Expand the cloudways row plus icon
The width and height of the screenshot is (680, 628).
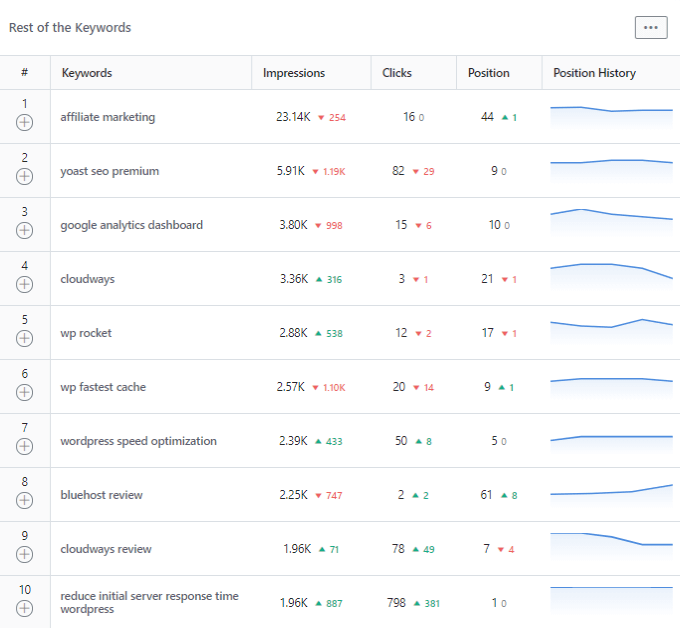(x=24, y=285)
